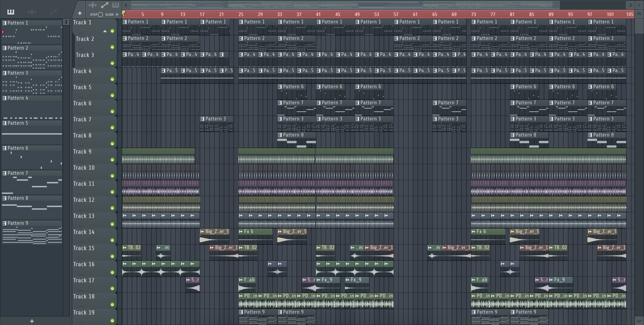Open the Track 11 options dots
This screenshot has height=325, width=644.
click(81, 194)
